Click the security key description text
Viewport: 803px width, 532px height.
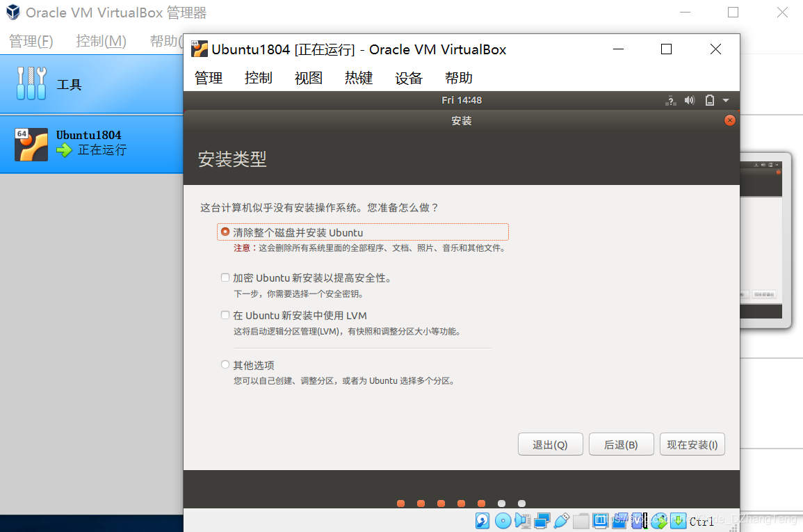299,294
